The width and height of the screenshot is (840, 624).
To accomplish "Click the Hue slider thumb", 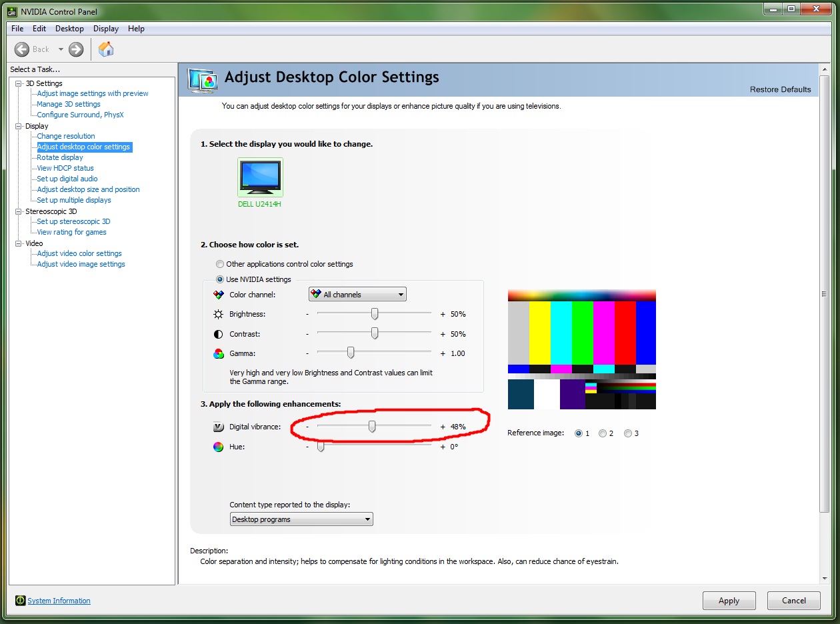I will point(321,446).
